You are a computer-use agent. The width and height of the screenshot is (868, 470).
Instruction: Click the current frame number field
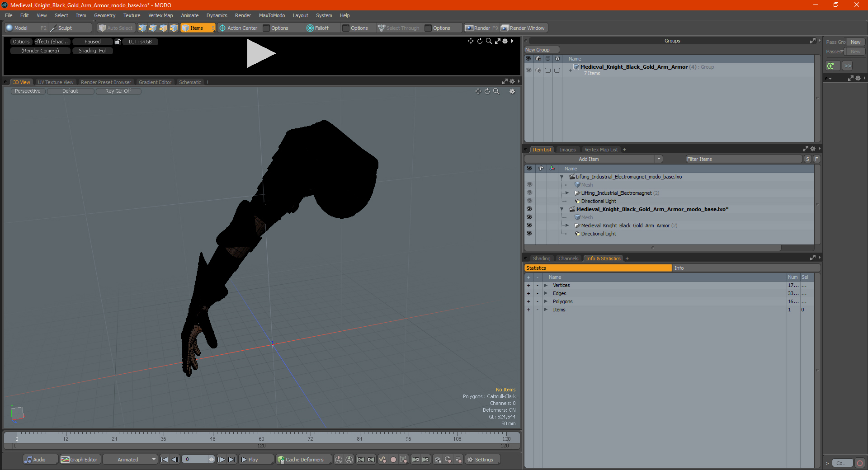[x=195, y=460]
